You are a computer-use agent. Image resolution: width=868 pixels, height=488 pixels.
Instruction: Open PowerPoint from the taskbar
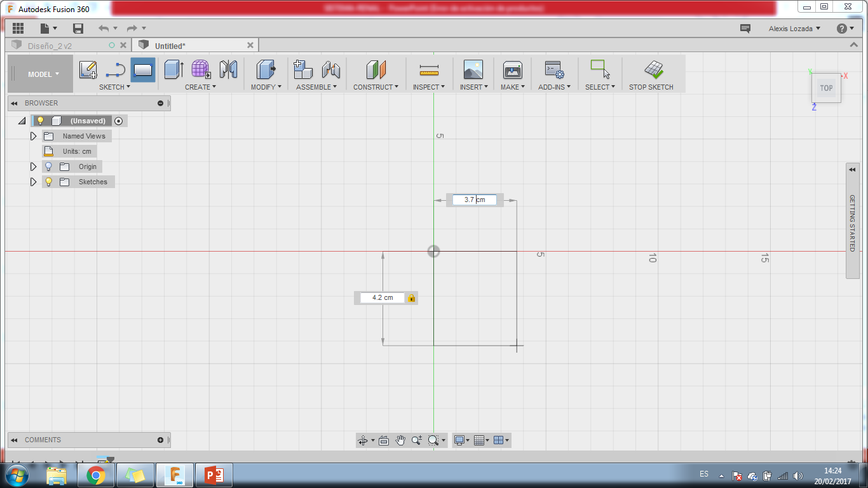point(214,475)
